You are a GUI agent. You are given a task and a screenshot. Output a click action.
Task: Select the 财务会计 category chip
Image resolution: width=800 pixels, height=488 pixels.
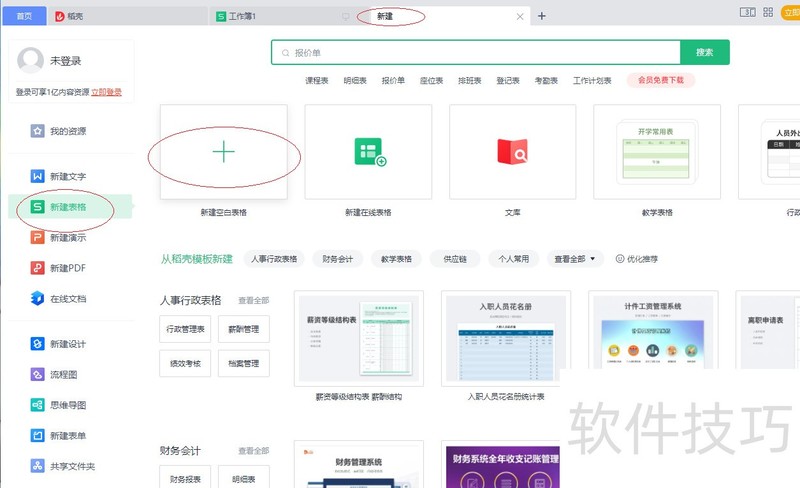338,259
